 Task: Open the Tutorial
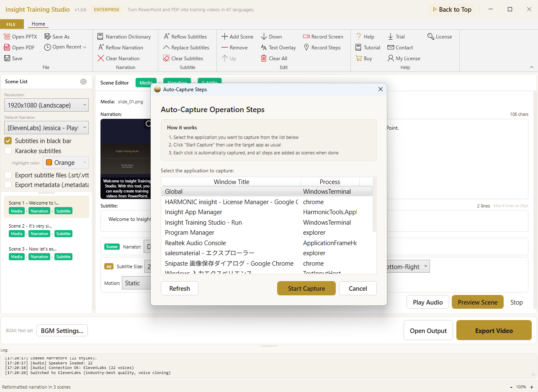point(368,48)
